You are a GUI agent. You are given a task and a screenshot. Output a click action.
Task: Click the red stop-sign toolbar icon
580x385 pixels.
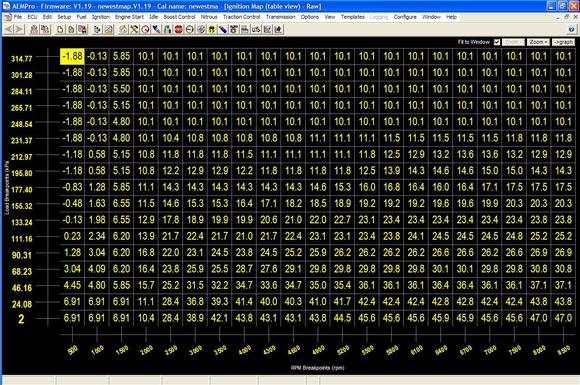click(179, 29)
